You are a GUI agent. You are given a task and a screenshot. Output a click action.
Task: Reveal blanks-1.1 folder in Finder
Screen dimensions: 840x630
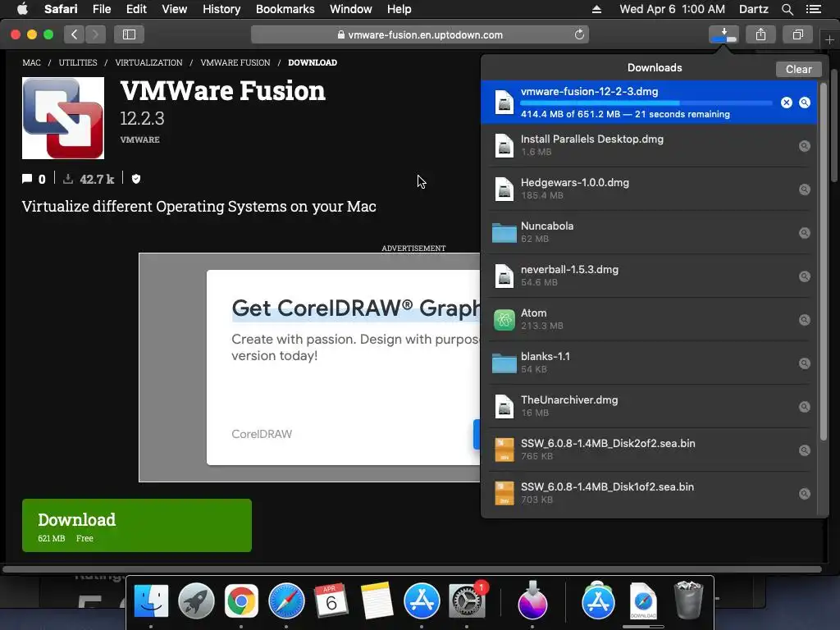click(805, 363)
